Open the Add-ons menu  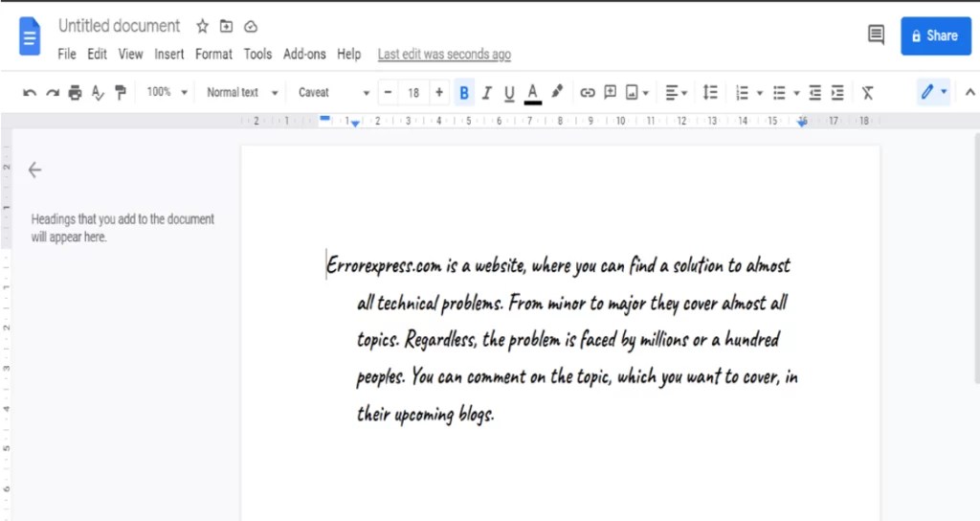(304, 55)
